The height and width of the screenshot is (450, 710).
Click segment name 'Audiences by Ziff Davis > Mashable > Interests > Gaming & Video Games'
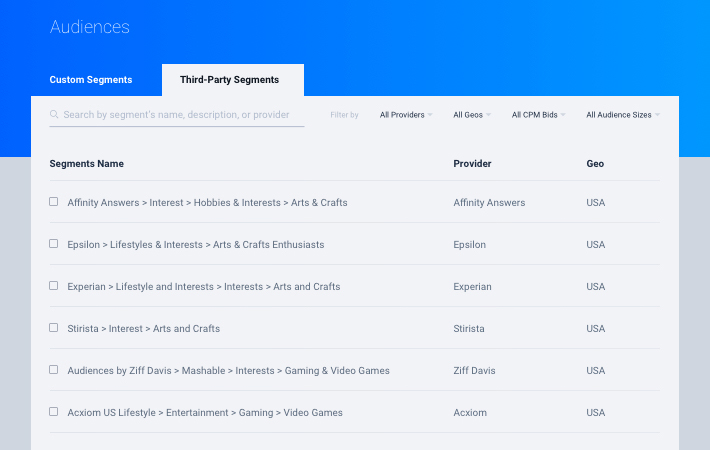(x=228, y=370)
